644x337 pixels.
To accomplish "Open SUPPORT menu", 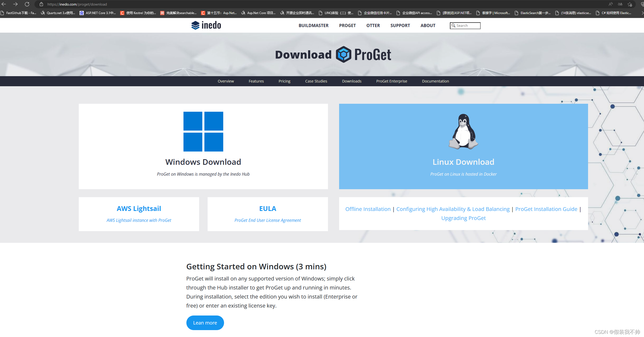I will click(x=400, y=25).
